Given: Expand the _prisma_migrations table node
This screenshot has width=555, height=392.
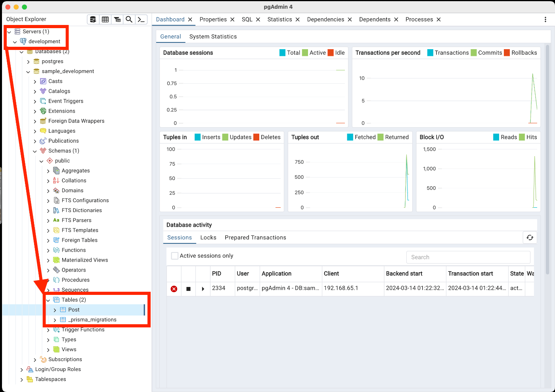Looking at the screenshot, I should pyautogui.click(x=55, y=320).
